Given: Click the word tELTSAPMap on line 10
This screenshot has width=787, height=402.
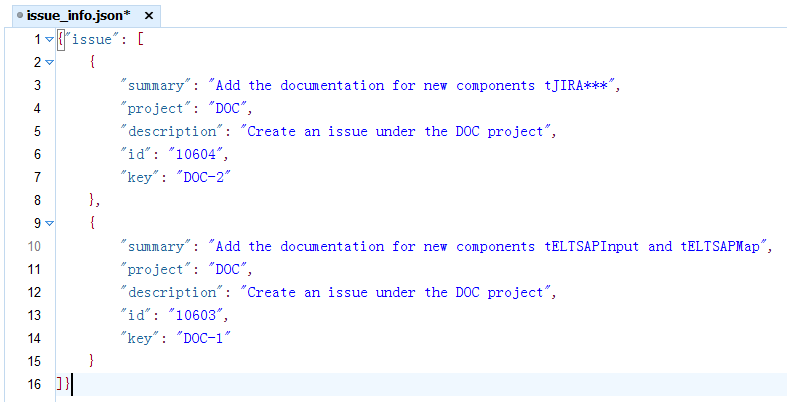Looking at the screenshot, I should [725, 246].
